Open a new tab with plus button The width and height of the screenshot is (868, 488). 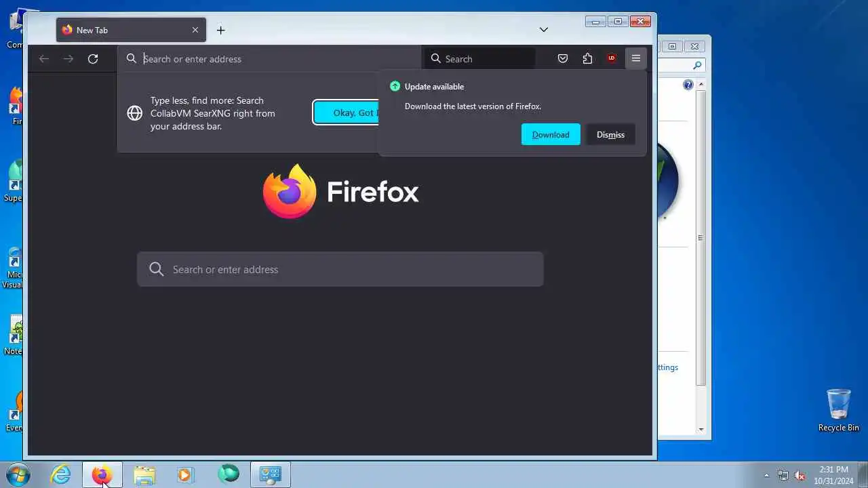pos(221,30)
